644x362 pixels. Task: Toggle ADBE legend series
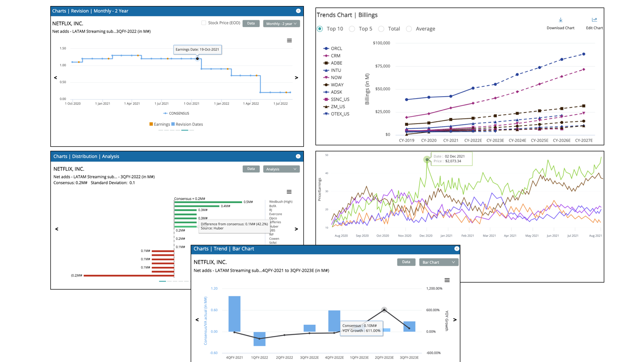pyautogui.click(x=333, y=63)
